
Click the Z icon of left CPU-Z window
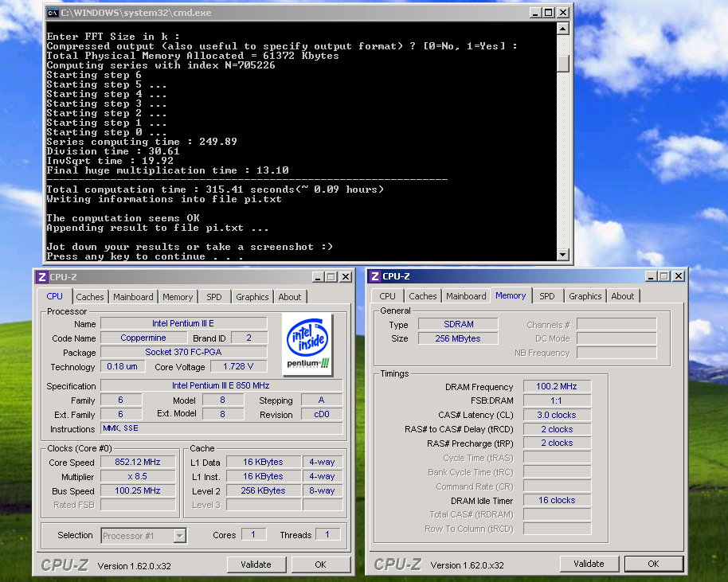tap(42, 277)
